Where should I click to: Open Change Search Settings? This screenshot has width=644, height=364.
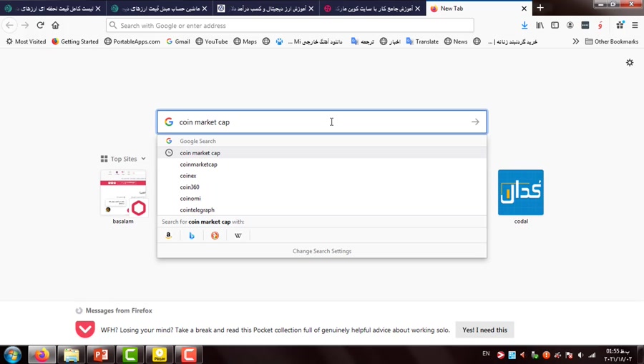(x=322, y=251)
